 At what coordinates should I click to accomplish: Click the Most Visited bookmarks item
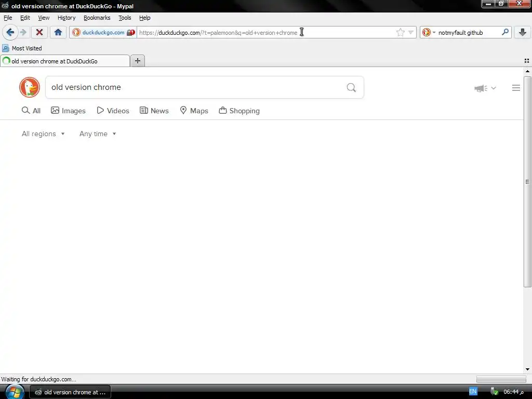pos(22,48)
